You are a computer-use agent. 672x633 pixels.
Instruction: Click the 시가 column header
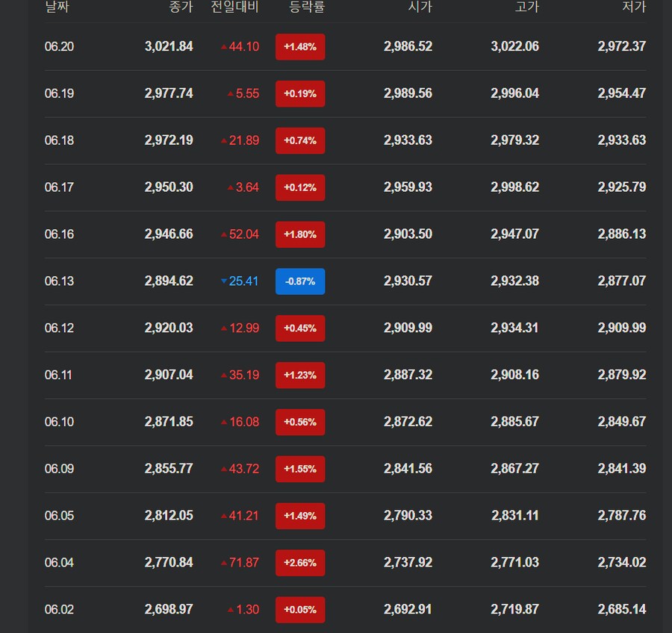[420, 7]
